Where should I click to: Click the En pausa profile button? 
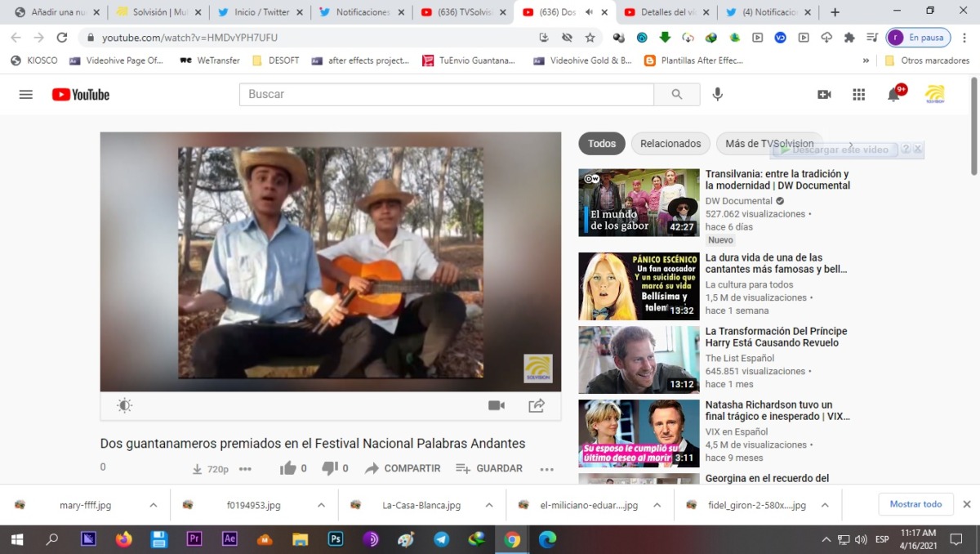[x=917, y=38]
